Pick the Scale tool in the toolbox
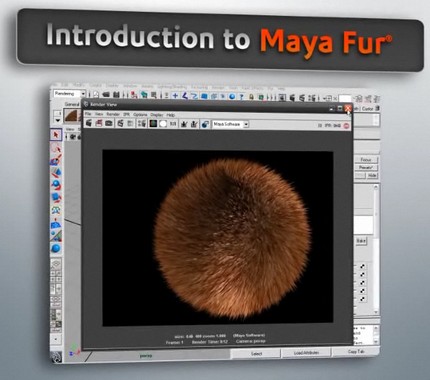 [56, 197]
